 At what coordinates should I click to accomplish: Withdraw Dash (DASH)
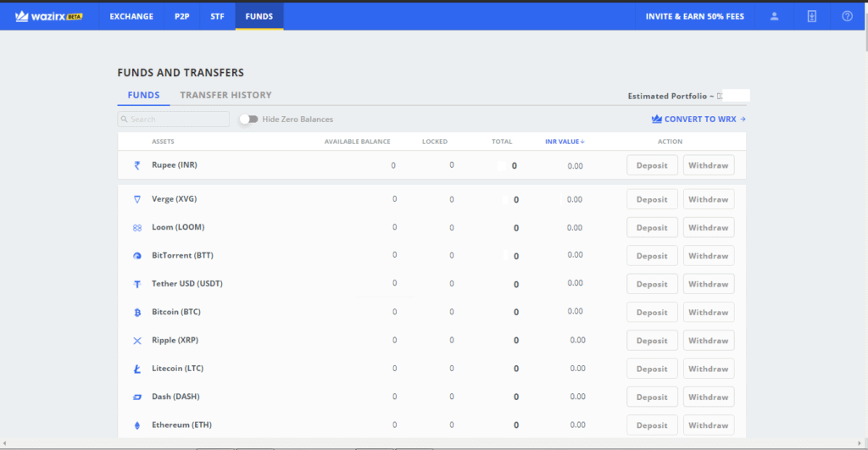coord(709,397)
